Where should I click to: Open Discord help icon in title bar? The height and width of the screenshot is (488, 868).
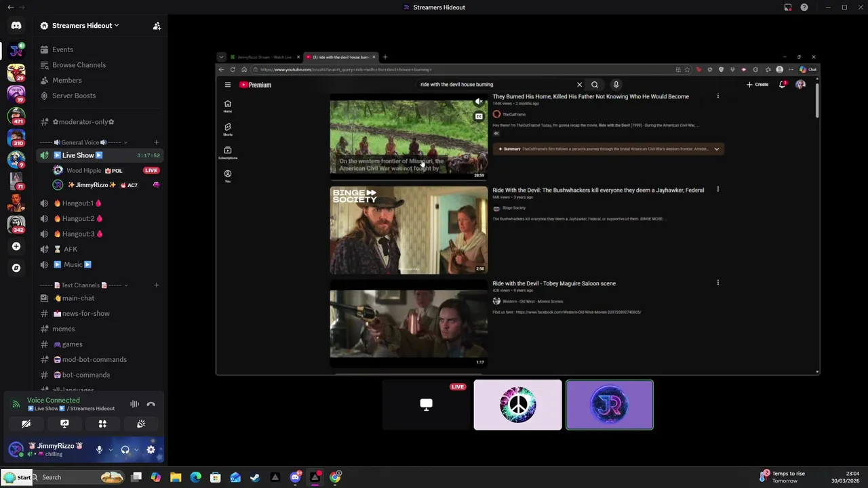coord(804,7)
